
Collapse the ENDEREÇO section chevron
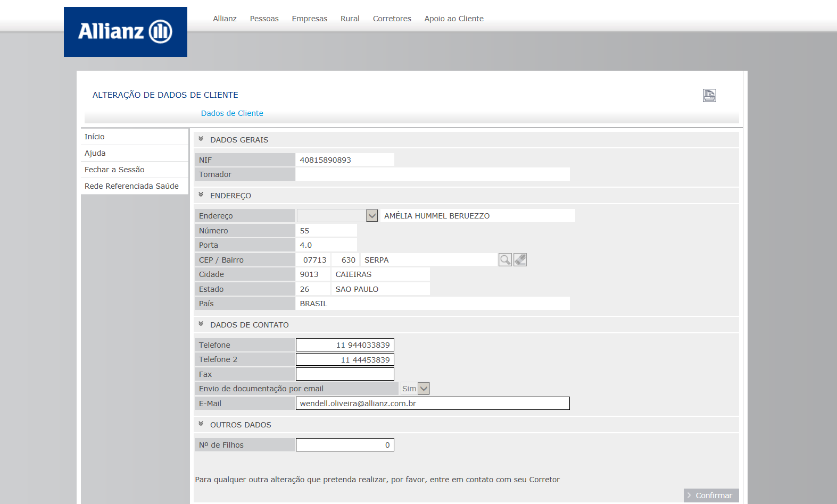[x=201, y=195]
